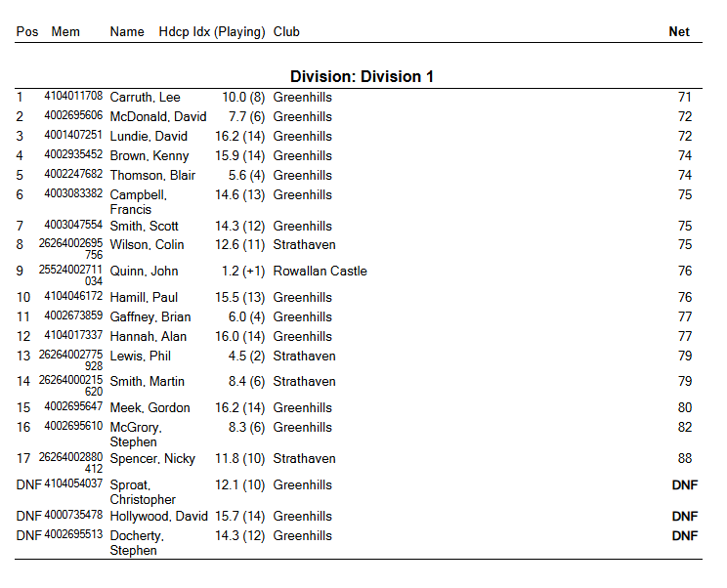
Task: Click the Club column header
Action: pyautogui.click(x=286, y=31)
